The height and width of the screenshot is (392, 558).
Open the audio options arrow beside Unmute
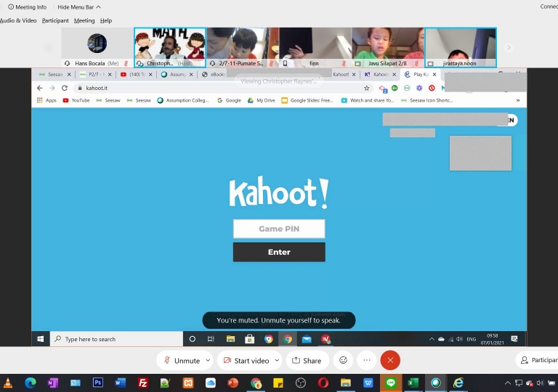pyautogui.click(x=209, y=360)
